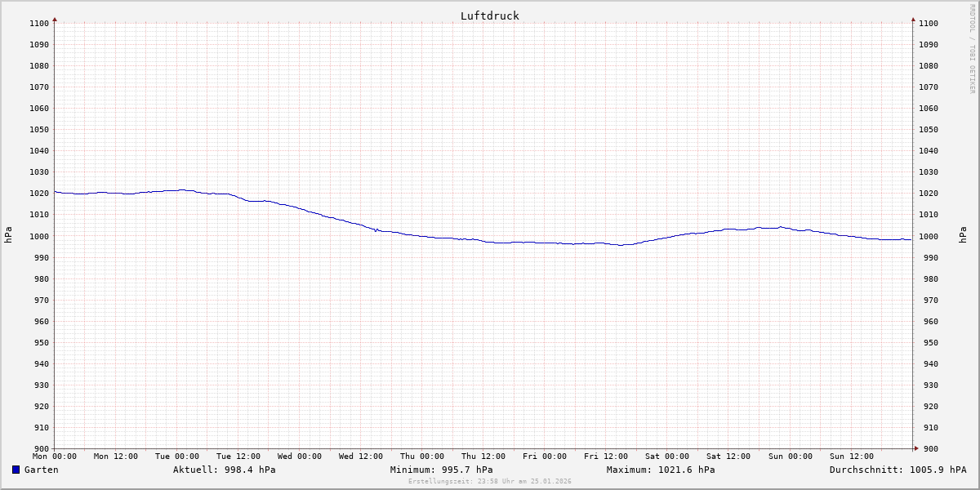Click the Maximum 1021.6 hPa value

click(661, 470)
